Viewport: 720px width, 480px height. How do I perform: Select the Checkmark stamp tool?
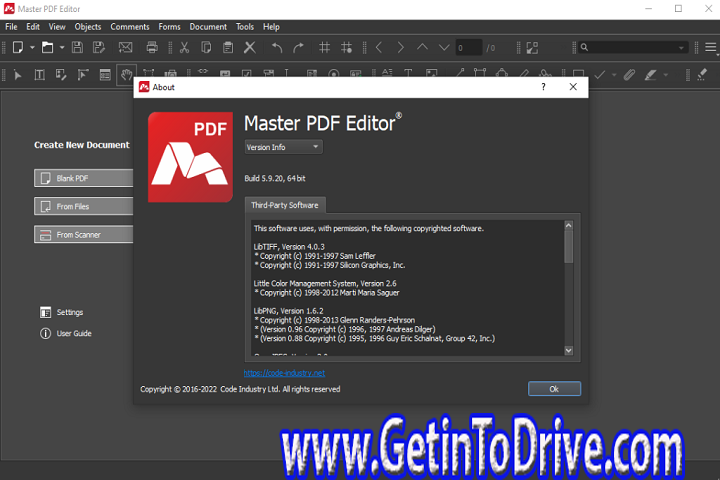click(600, 75)
